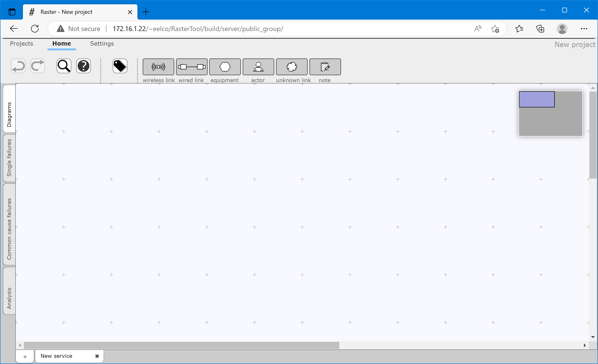Click the New project title text
Viewport: 598px width, 364px height.
click(x=575, y=45)
